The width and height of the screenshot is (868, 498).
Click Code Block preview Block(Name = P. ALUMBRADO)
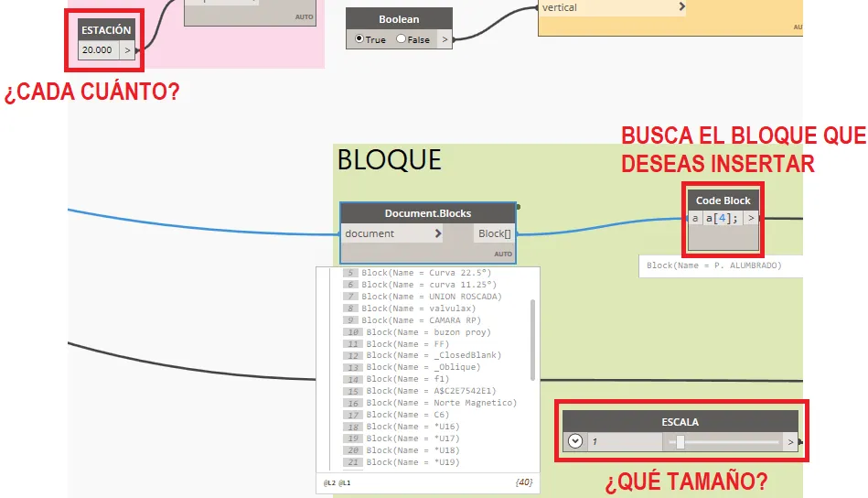714,265
